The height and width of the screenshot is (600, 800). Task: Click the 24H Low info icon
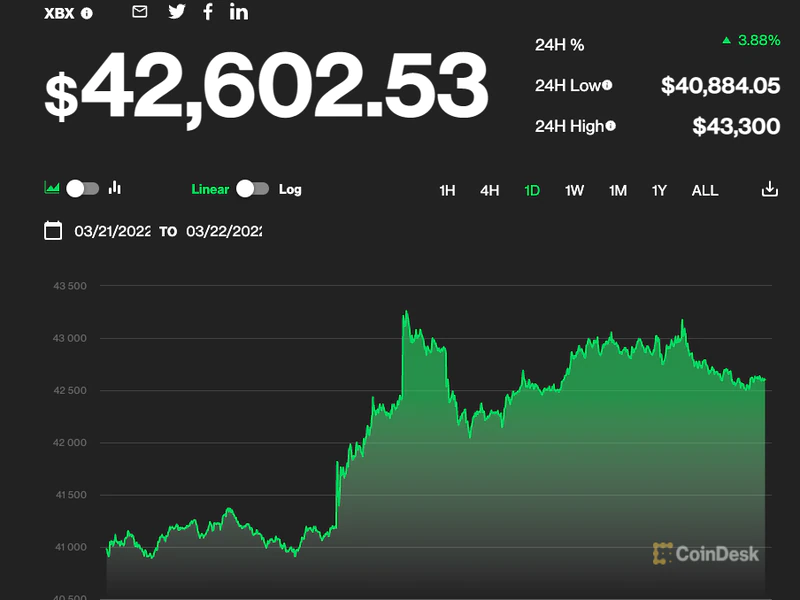607,86
